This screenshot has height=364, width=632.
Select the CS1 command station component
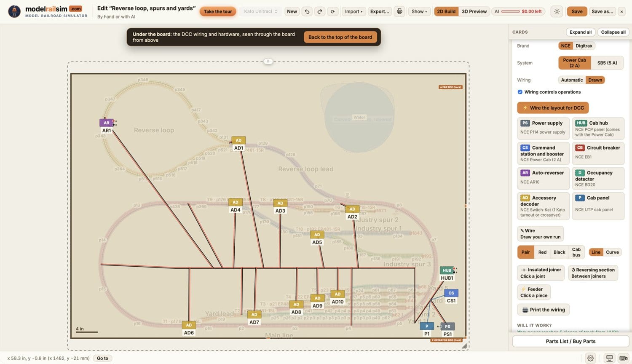pos(451,293)
